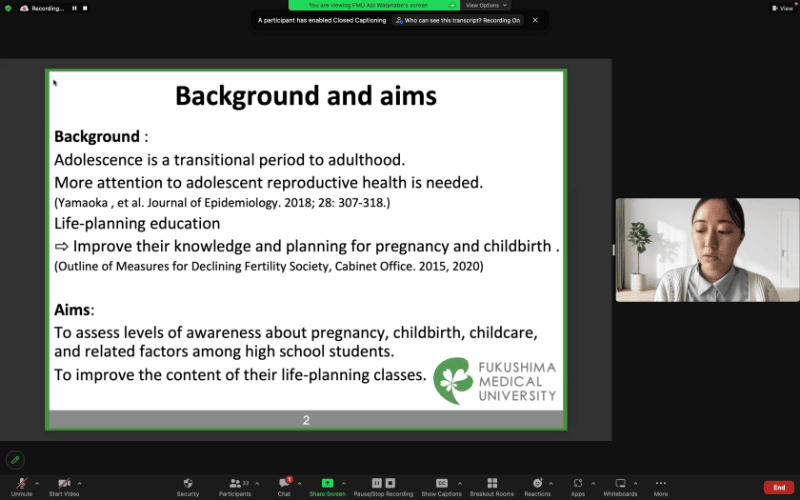This screenshot has height=500, width=800.
Task: Click "Who can see this transcript?" link
Action: tap(457, 20)
